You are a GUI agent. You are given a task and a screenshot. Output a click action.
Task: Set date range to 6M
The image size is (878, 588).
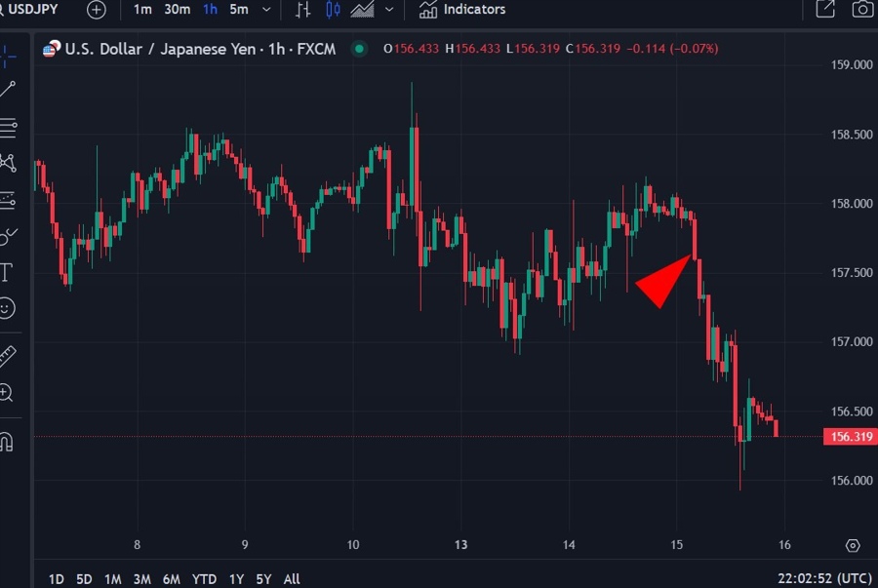click(172, 579)
